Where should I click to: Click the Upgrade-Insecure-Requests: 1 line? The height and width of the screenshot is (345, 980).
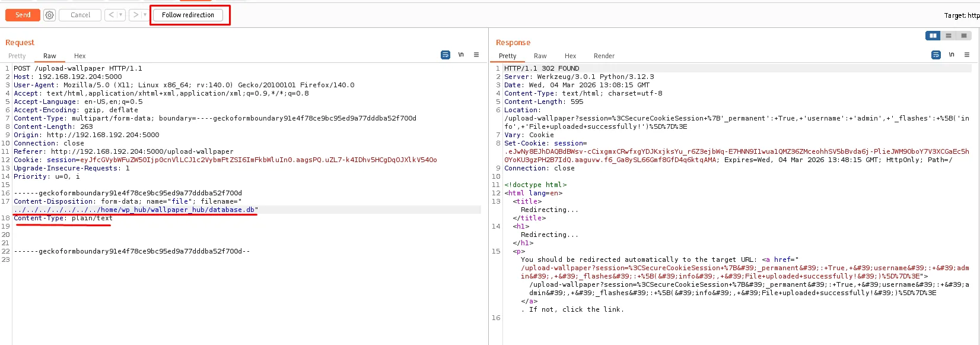click(x=72, y=168)
